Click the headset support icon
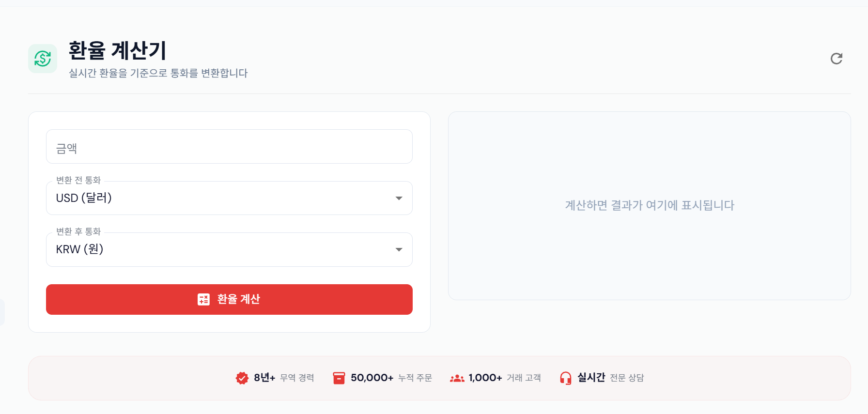The image size is (868, 414). [x=566, y=378]
